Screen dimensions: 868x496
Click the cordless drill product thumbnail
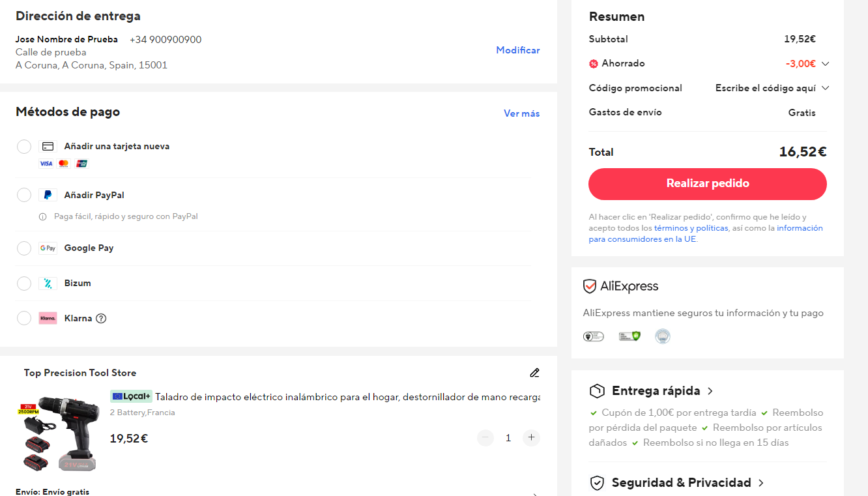pos(59,433)
